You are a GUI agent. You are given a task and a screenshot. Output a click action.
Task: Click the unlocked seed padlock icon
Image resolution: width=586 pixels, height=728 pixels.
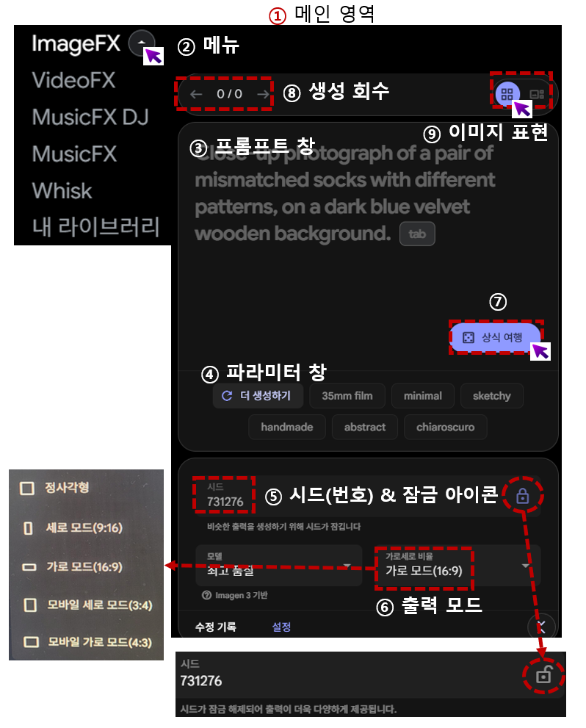(x=543, y=675)
